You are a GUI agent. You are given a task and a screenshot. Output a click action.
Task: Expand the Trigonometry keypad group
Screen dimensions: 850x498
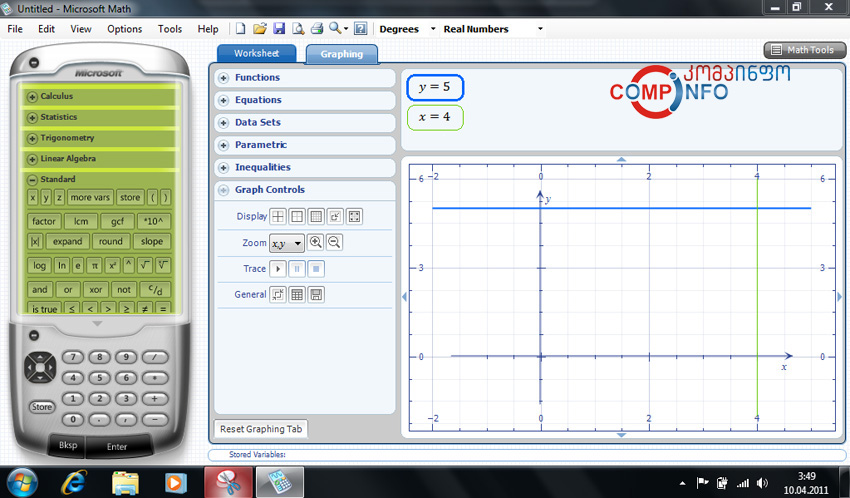click(32, 139)
